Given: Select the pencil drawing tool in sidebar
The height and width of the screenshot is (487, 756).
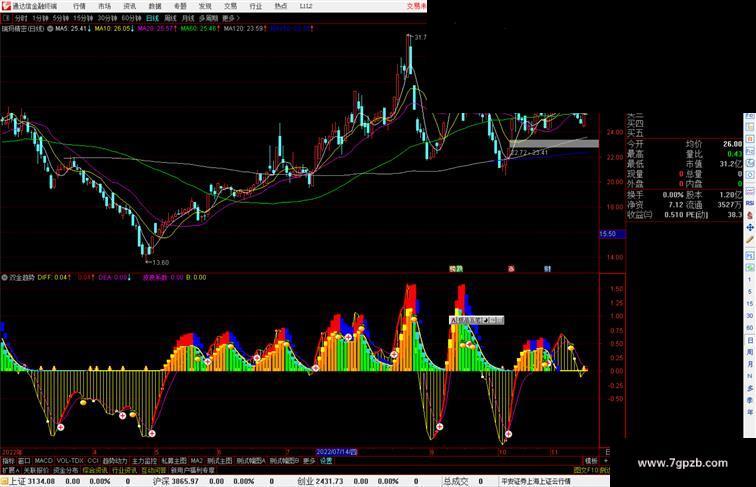Looking at the screenshot, I should 750,240.
